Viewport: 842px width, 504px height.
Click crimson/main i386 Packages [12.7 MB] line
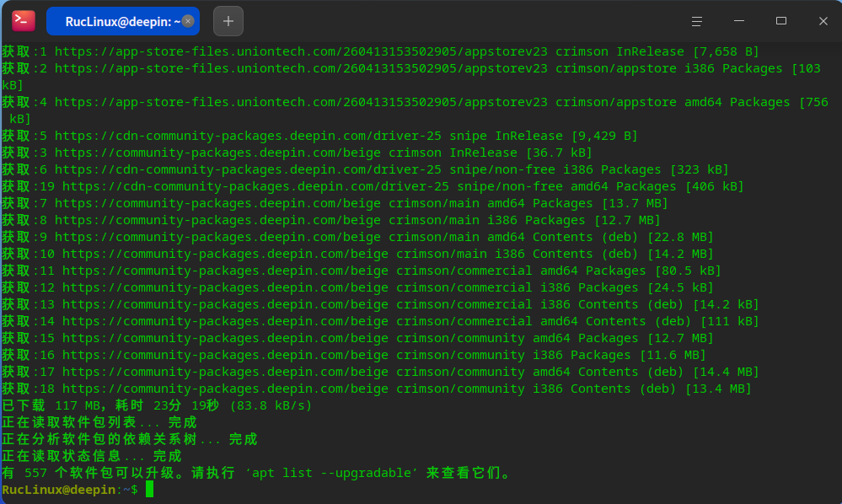click(x=330, y=220)
